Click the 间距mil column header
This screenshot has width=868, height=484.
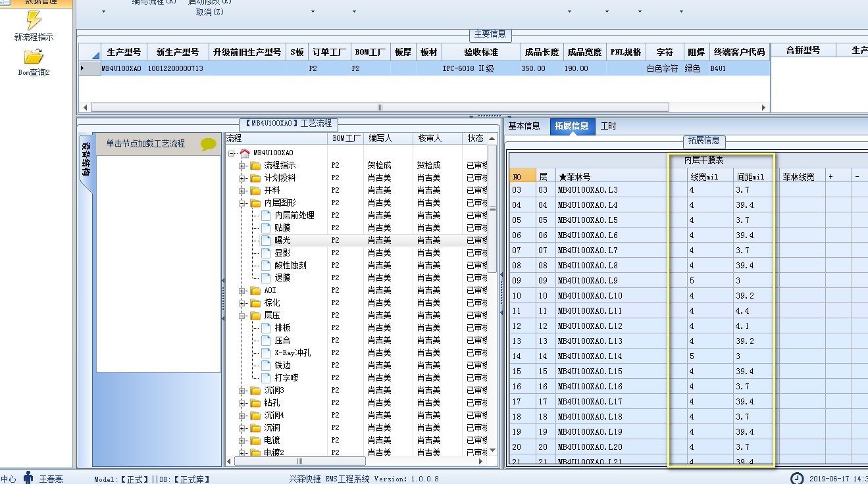pyautogui.click(x=755, y=176)
